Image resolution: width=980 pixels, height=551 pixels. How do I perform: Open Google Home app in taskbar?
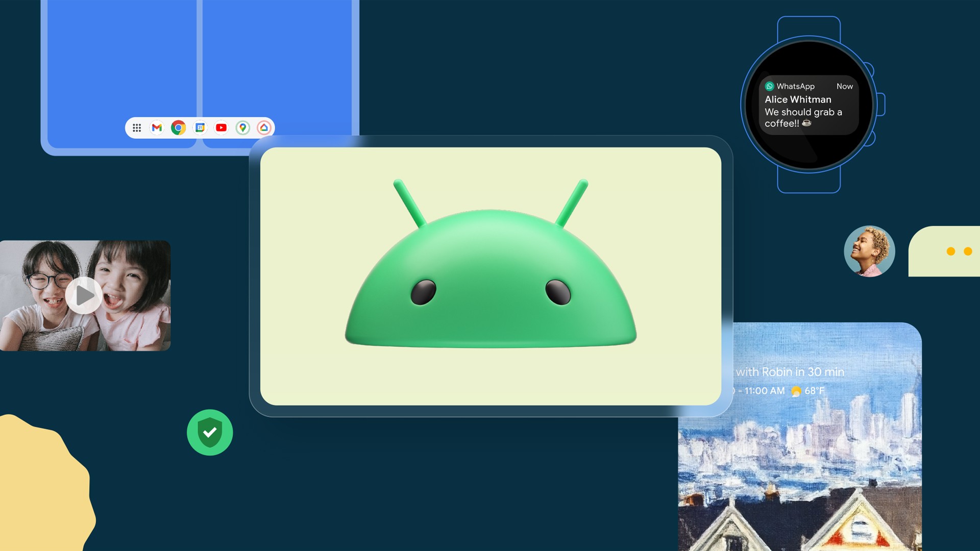tap(264, 128)
